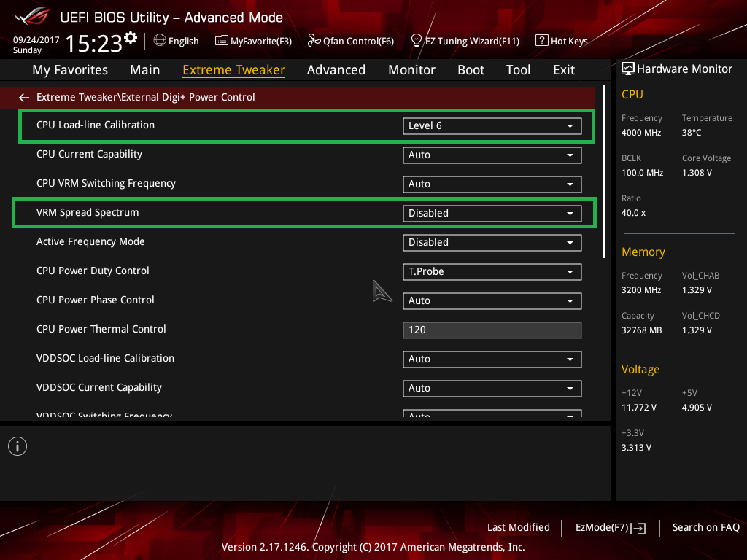The width and height of the screenshot is (747, 560).
Task: Open CPU Power Duty Control dropdown
Action: [492, 271]
